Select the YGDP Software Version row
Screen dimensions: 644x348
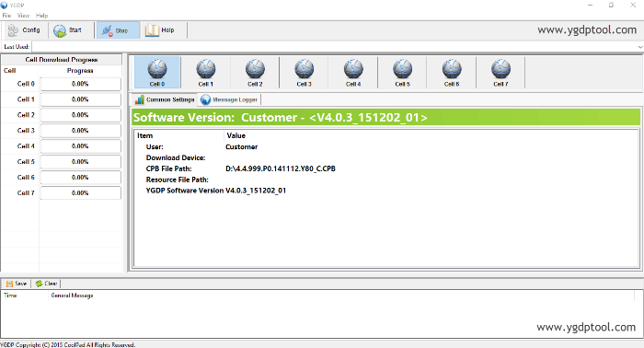pyautogui.click(x=386, y=191)
